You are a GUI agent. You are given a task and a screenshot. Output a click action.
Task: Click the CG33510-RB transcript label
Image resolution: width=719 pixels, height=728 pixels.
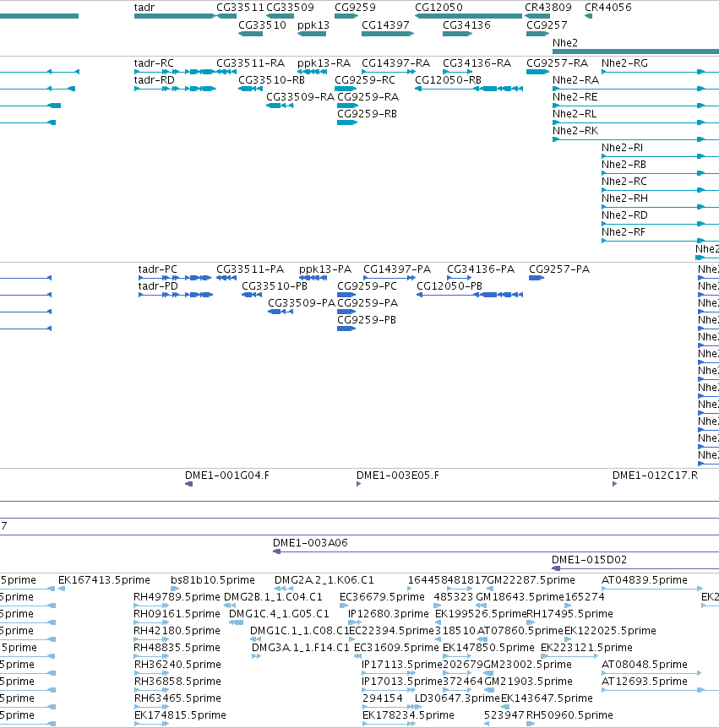point(271,80)
